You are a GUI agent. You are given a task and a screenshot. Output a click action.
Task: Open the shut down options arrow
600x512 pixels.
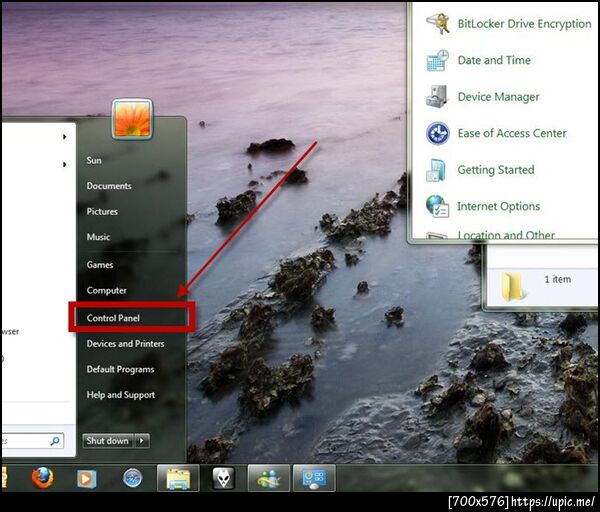pyautogui.click(x=142, y=441)
